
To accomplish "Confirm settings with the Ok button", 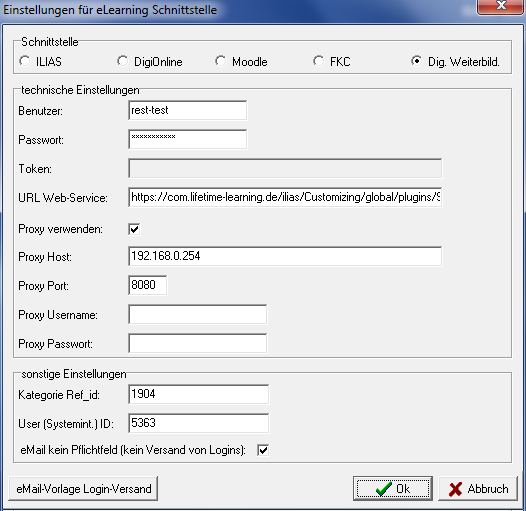I will [x=393, y=489].
